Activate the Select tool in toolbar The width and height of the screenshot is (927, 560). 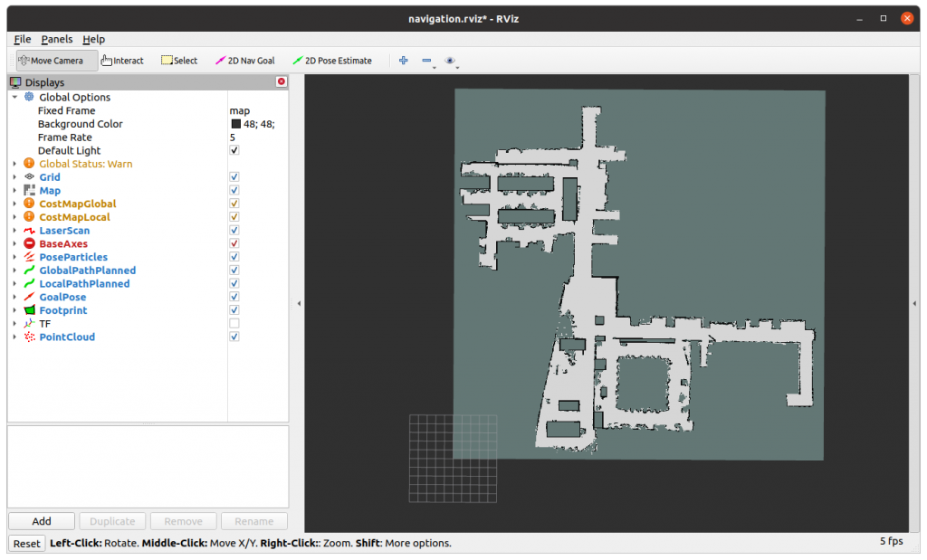point(179,61)
